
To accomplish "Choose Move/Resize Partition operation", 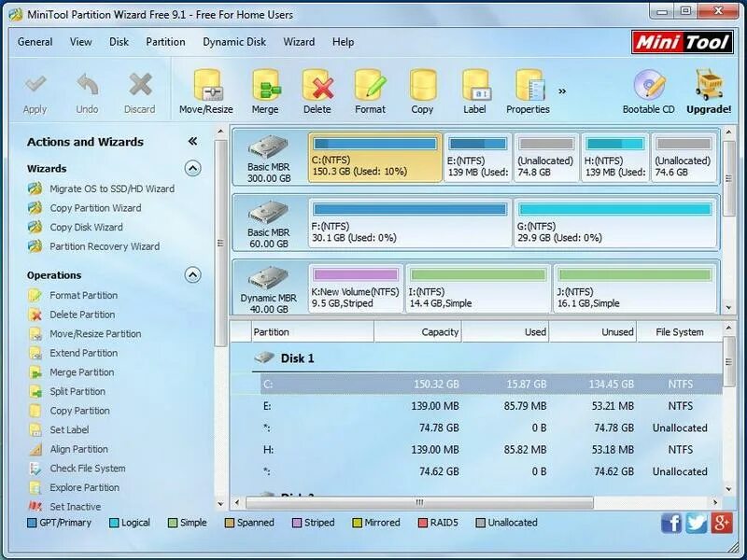I will [95, 334].
